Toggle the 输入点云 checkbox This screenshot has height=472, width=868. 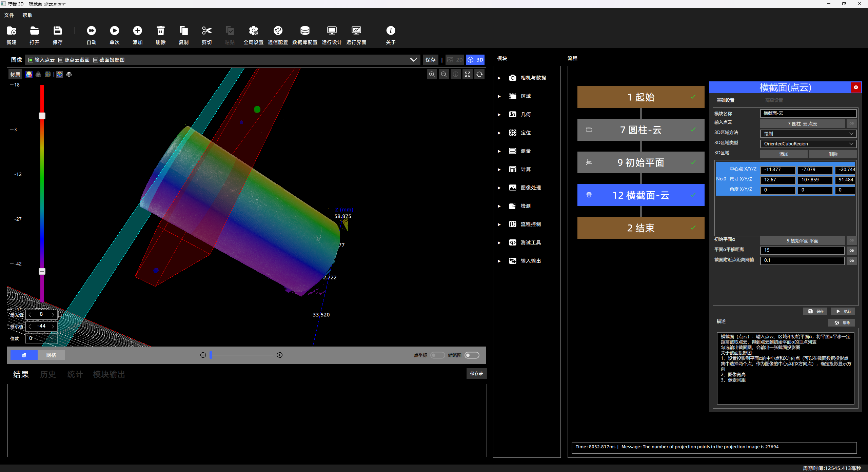point(31,60)
